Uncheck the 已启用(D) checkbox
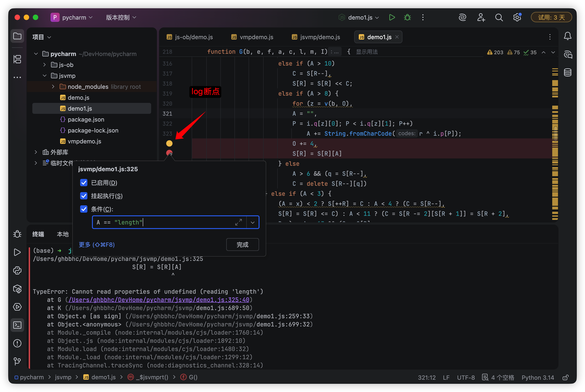Image resolution: width=585 pixels, height=392 pixels. [x=84, y=183]
